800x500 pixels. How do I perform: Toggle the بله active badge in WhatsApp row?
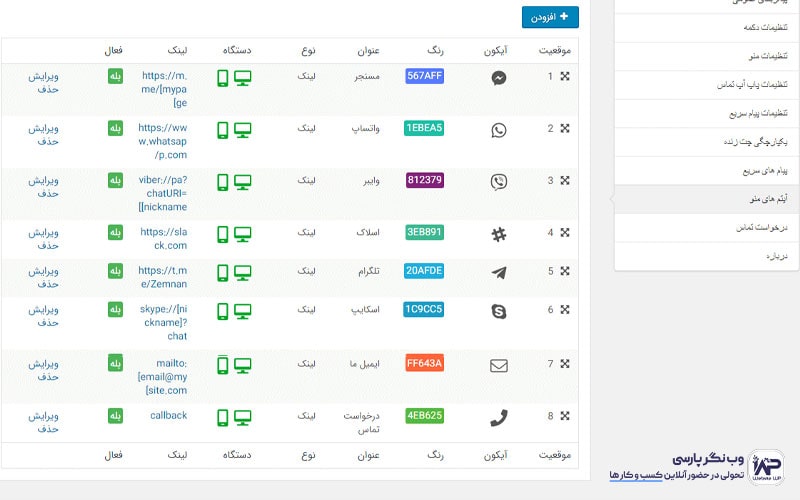(115, 128)
